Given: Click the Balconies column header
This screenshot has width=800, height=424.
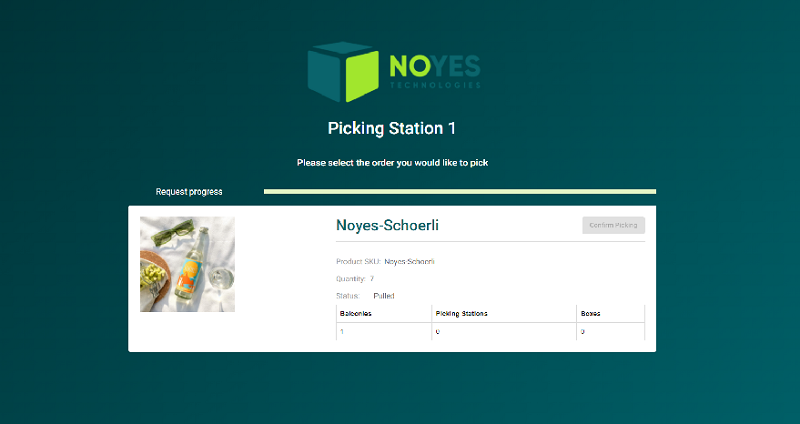Looking at the screenshot, I should (356, 314).
